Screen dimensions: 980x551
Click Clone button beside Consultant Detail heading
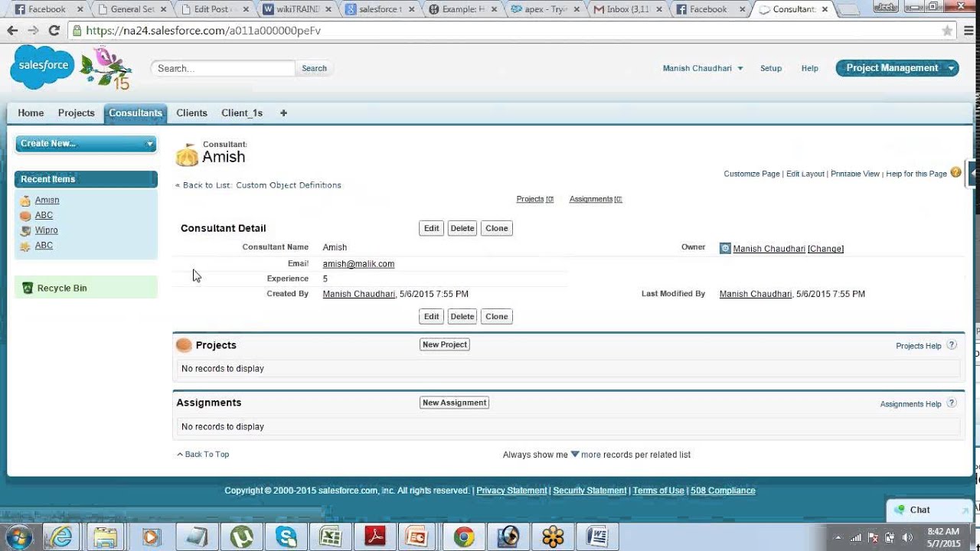(497, 228)
